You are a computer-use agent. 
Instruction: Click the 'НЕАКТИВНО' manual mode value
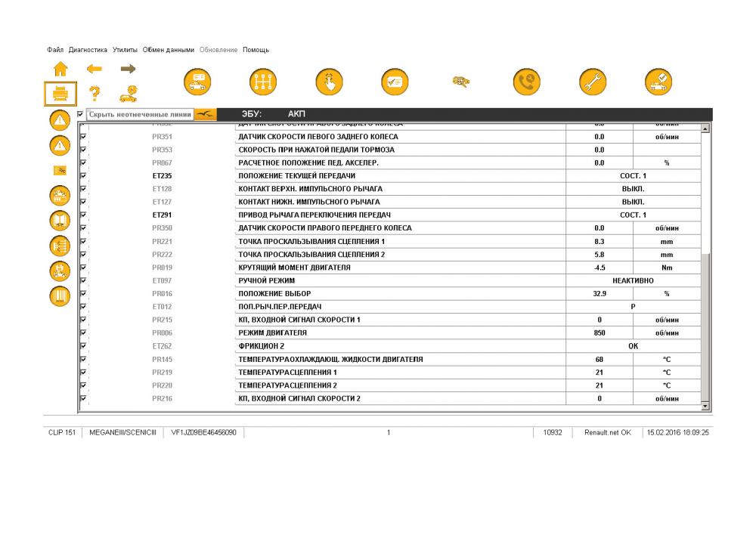point(633,280)
